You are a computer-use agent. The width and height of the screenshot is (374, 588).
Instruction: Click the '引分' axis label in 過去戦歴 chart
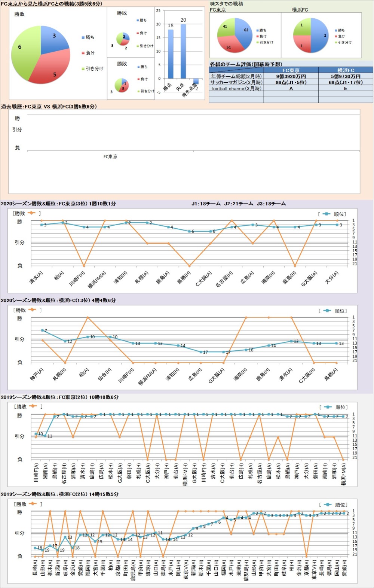point(17,130)
